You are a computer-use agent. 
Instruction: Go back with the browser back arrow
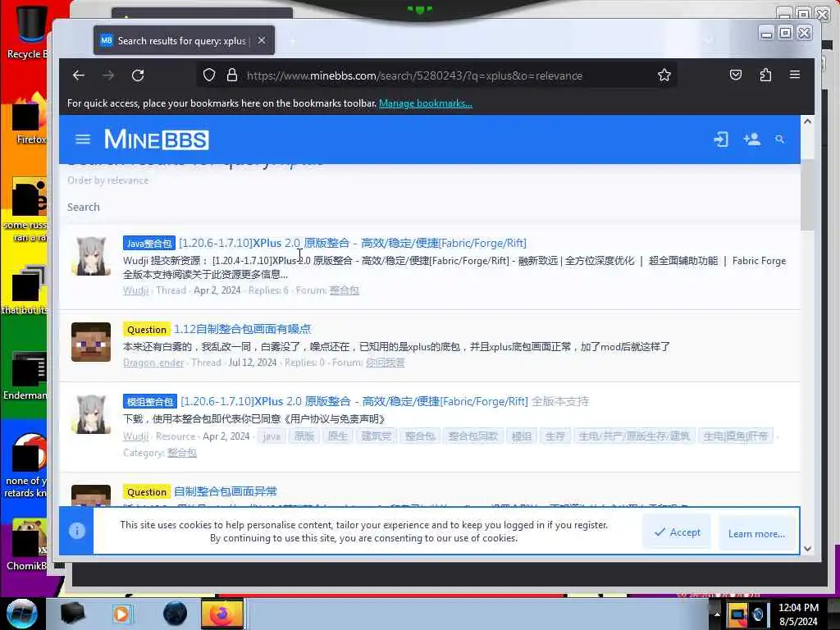pyautogui.click(x=79, y=75)
